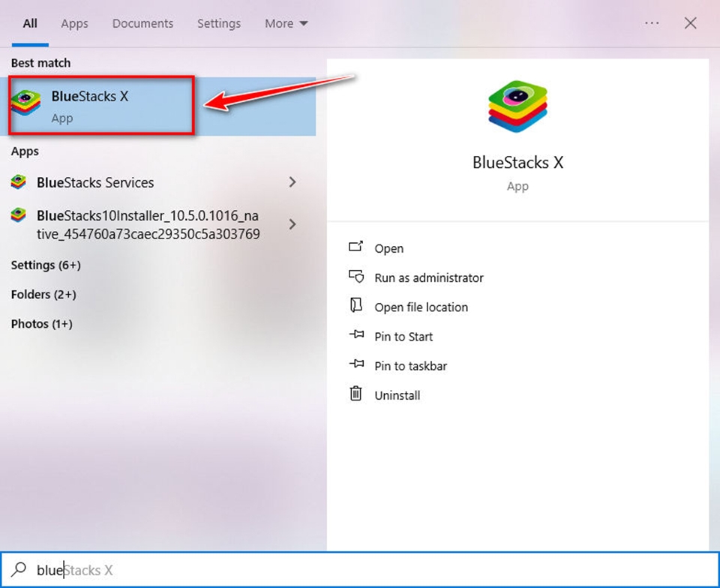Image resolution: width=720 pixels, height=588 pixels.
Task: Click the search magnifier icon in search box
Action: [x=19, y=570]
